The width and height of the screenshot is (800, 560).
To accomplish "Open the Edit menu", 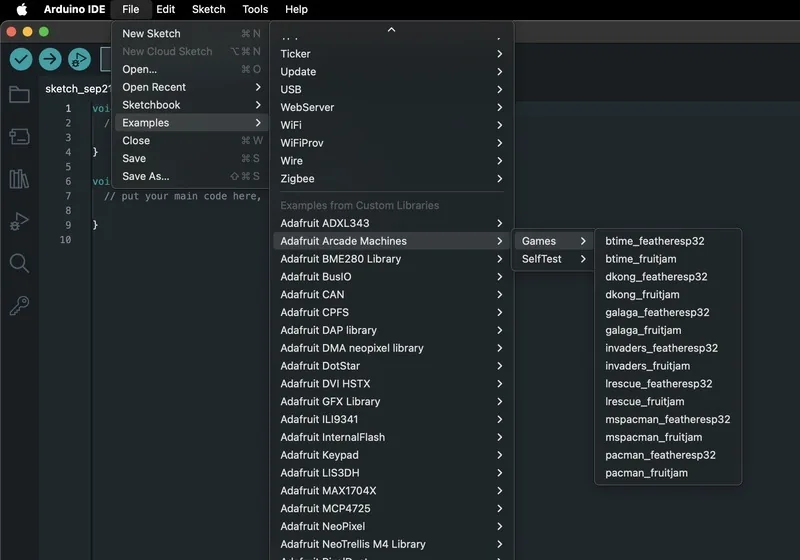I will [x=165, y=9].
